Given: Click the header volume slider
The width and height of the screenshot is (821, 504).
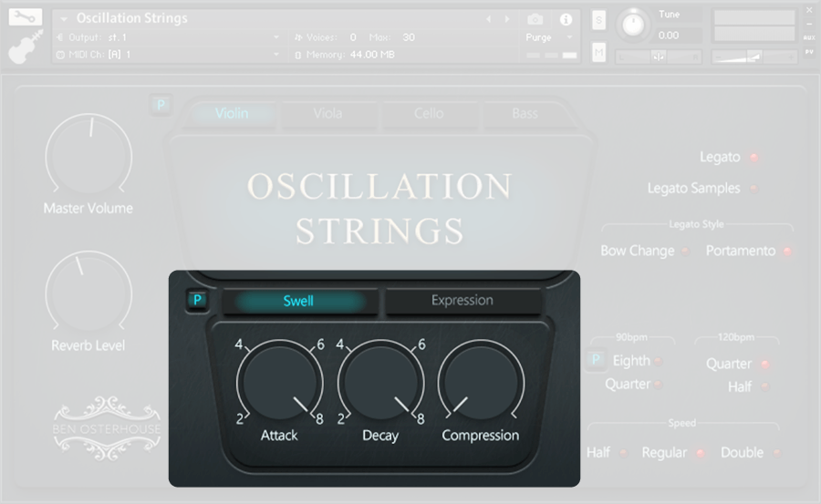Looking at the screenshot, I should 754,57.
